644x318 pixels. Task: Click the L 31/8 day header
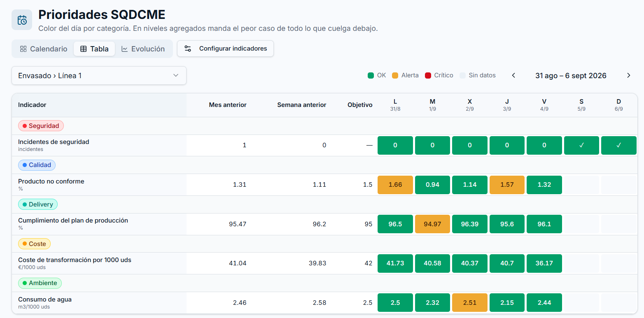pyautogui.click(x=395, y=105)
